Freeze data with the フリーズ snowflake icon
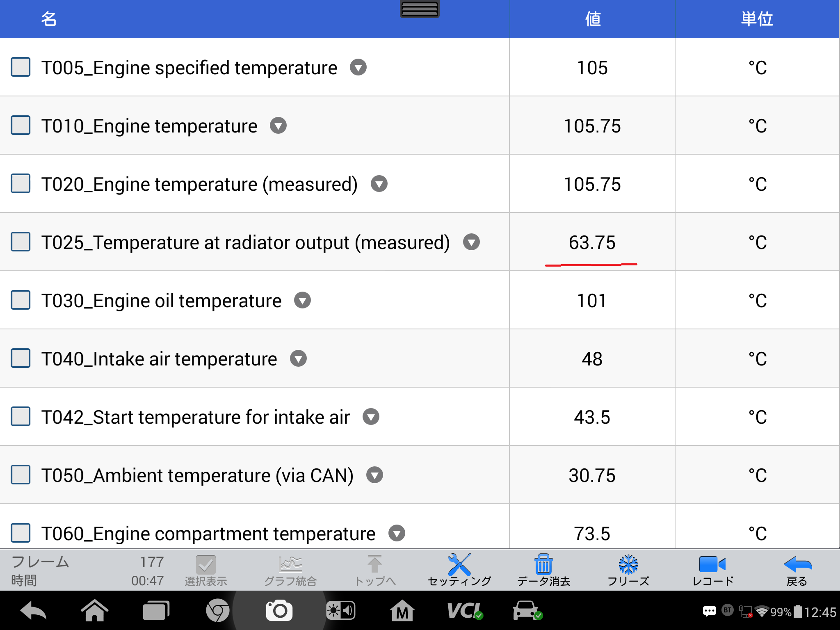Image resolution: width=840 pixels, height=630 pixels. click(628, 570)
